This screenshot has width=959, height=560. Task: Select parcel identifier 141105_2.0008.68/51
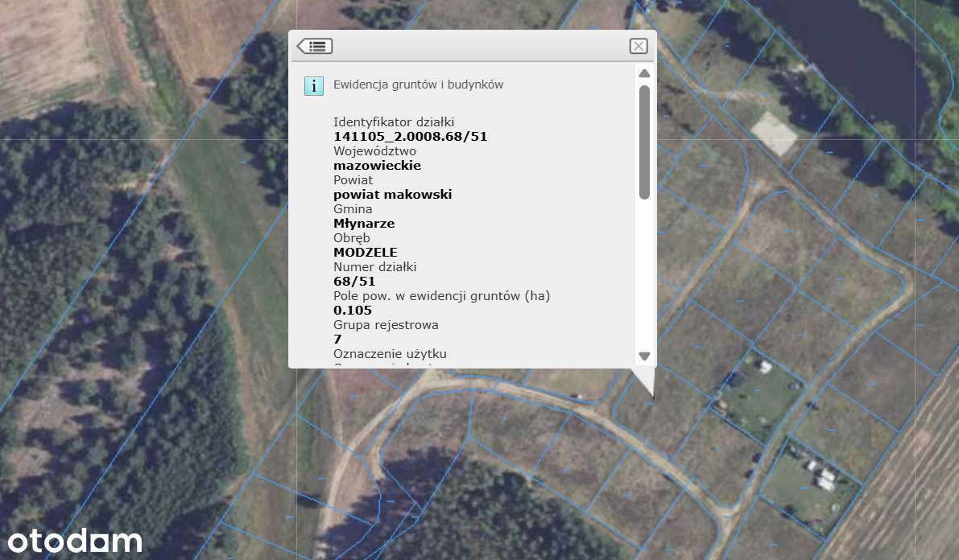coord(411,136)
